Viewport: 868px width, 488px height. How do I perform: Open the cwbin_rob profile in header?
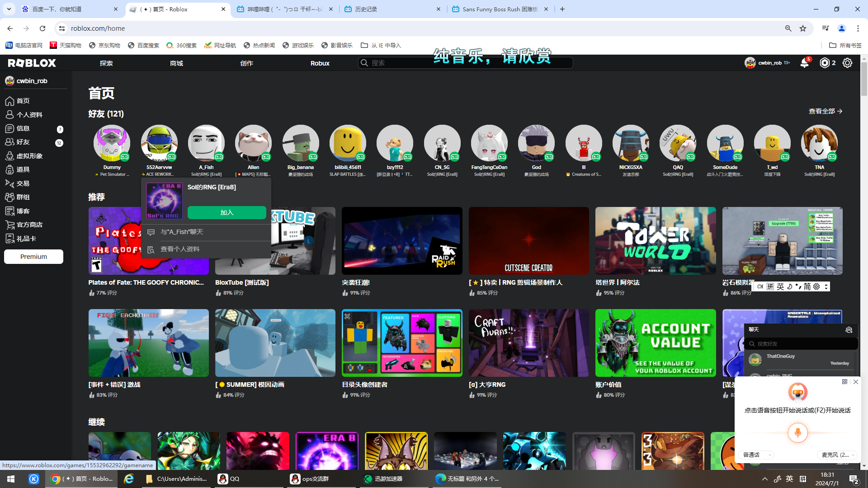[767, 63]
